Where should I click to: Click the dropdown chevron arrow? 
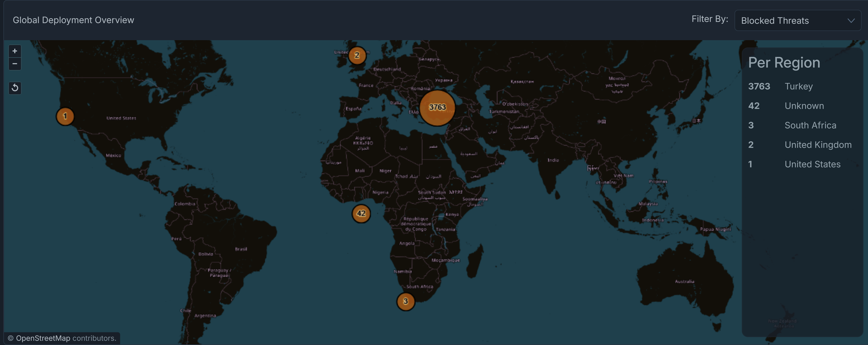[851, 21]
